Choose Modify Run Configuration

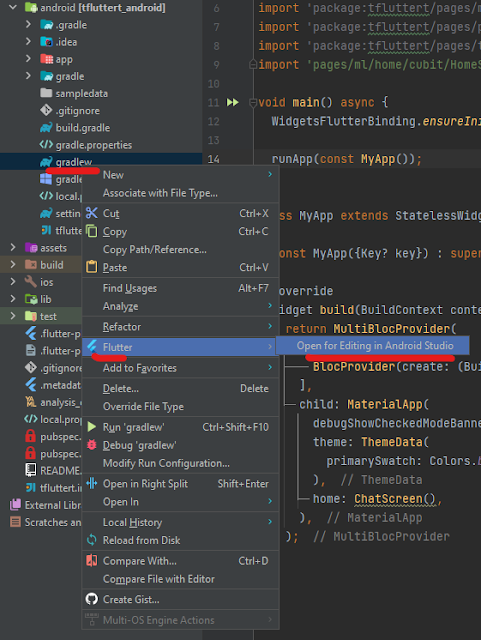coord(180,463)
